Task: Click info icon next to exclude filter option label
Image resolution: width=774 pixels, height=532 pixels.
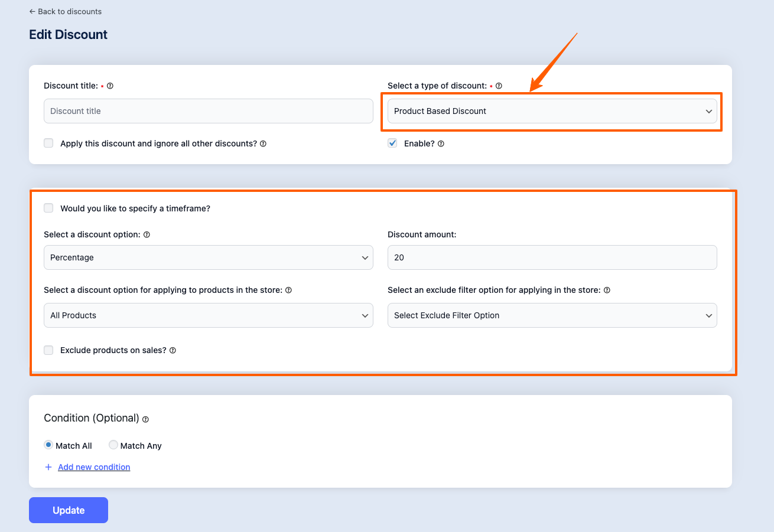Action: pyautogui.click(x=607, y=291)
